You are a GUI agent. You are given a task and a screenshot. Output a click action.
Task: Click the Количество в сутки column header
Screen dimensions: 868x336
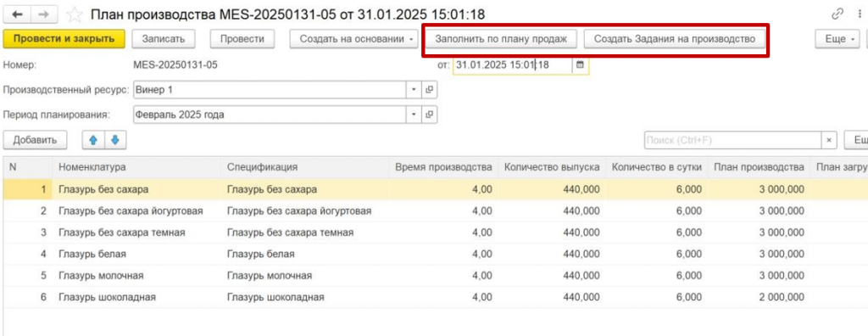[657, 167]
